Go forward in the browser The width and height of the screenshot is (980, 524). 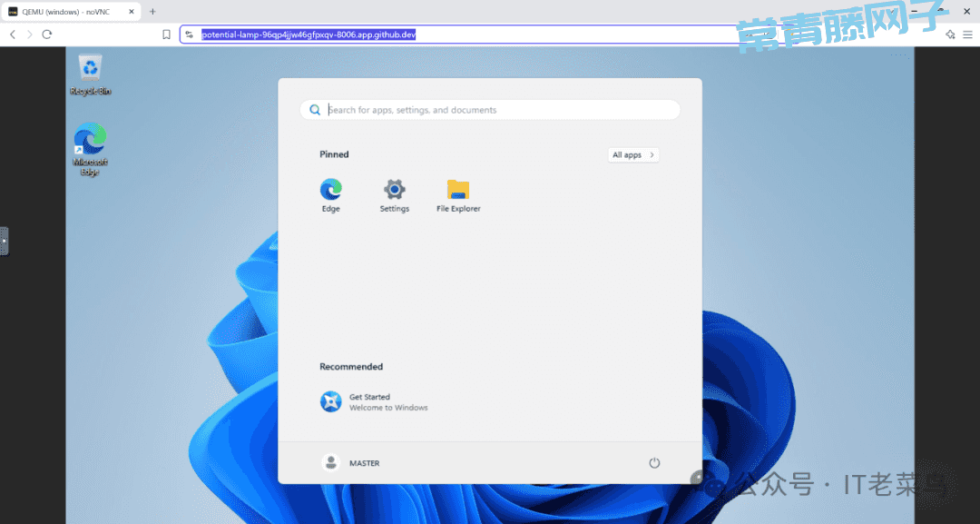coord(29,35)
